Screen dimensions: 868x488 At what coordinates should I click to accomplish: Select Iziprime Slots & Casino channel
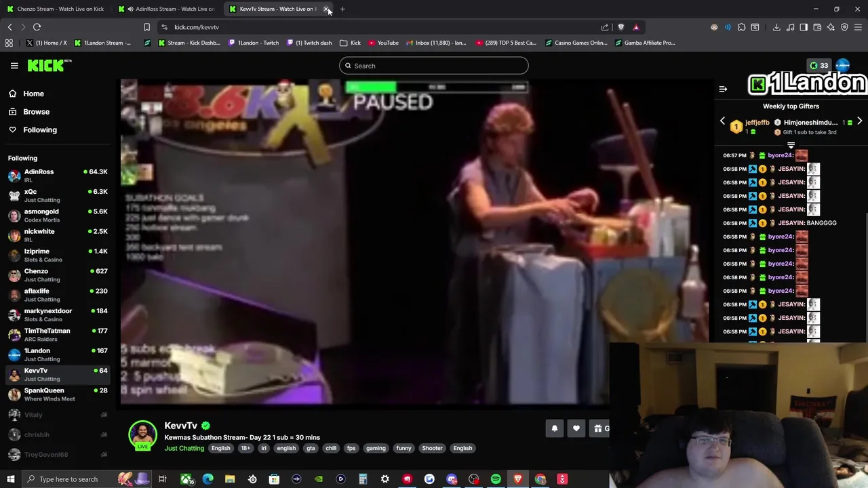[58, 255]
